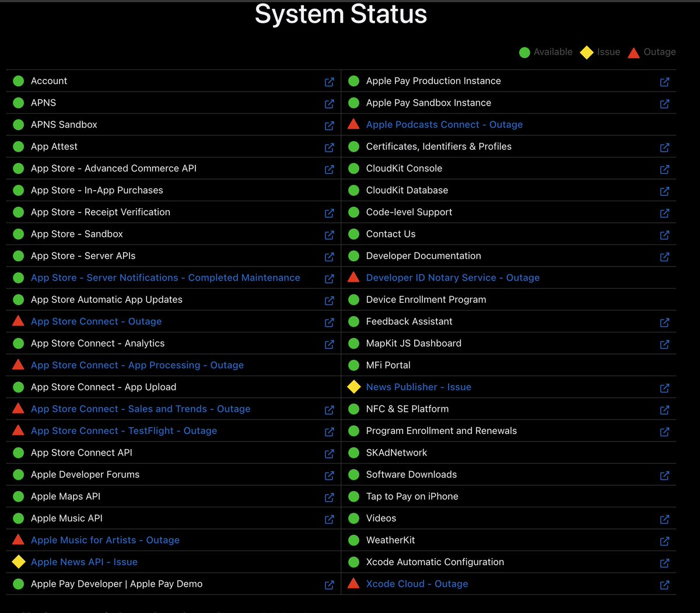Image resolution: width=700 pixels, height=613 pixels.
Task: Click external link icon for Developer Documentation
Action: pyautogui.click(x=664, y=257)
